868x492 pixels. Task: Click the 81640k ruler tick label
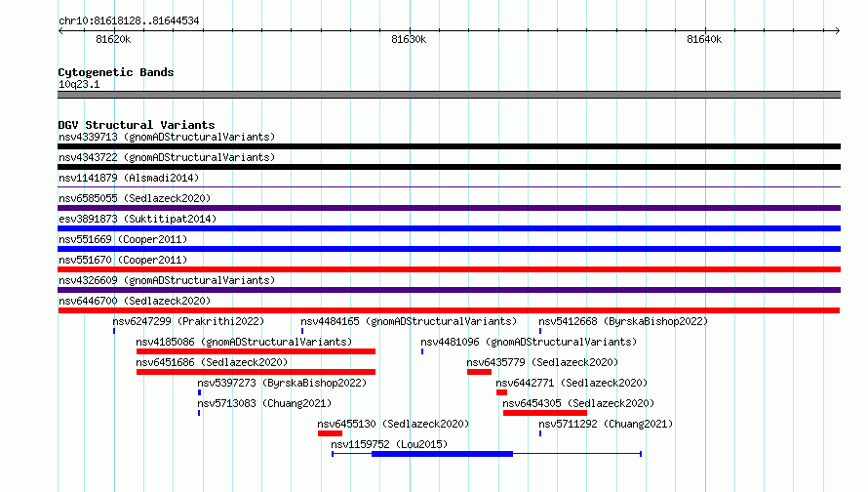pos(704,39)
